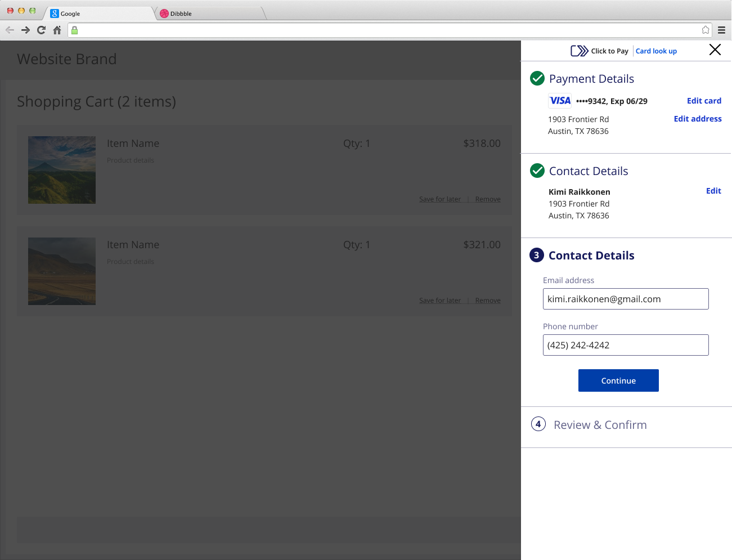
Task: Click the browser back arrow
Action: click(x=10, y=30)
